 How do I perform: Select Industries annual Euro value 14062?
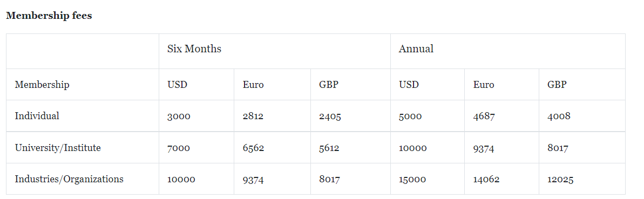(x=486, y=180)
